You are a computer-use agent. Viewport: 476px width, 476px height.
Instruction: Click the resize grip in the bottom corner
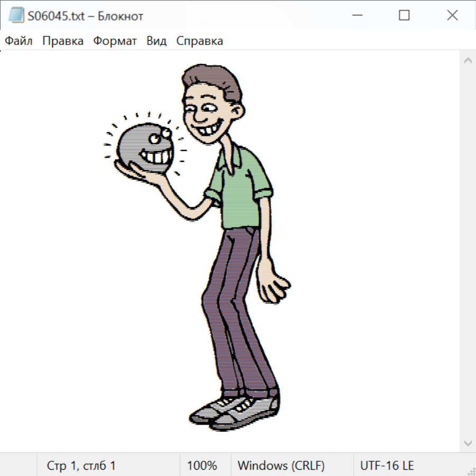[471, 471]
